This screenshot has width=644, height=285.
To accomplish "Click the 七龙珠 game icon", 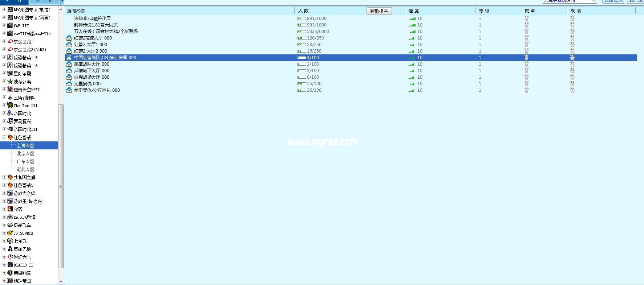I will [x=10, y=241].
